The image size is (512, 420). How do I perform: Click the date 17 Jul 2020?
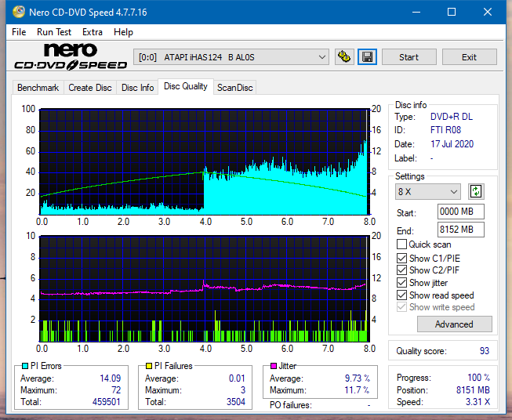tap(452, 144)
